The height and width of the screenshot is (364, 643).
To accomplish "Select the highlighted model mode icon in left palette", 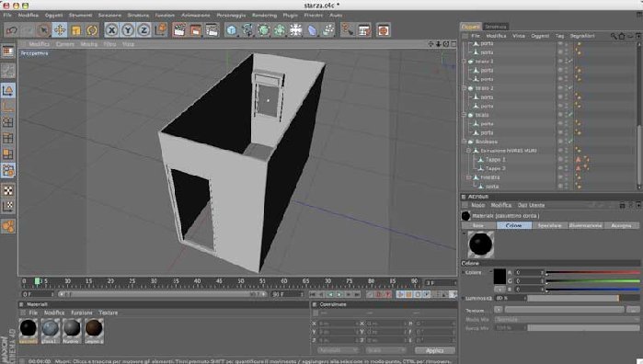I will 7,90.
